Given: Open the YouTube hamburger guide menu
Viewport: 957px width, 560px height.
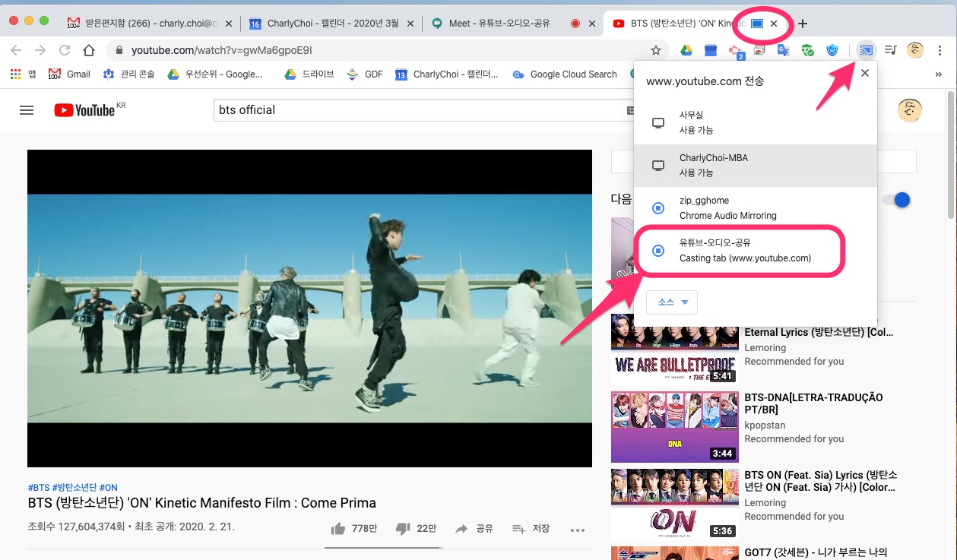Looking at the screenshot, I should [x=27, y=110].
